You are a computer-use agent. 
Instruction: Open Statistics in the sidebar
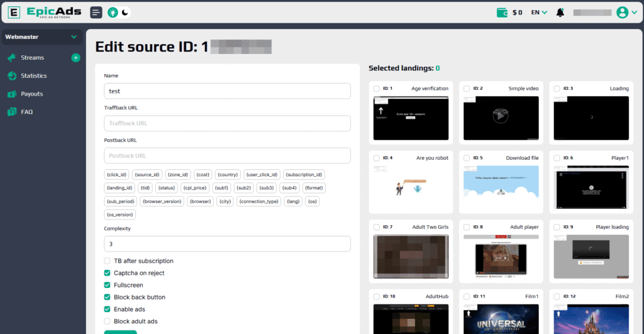(33, 76)
